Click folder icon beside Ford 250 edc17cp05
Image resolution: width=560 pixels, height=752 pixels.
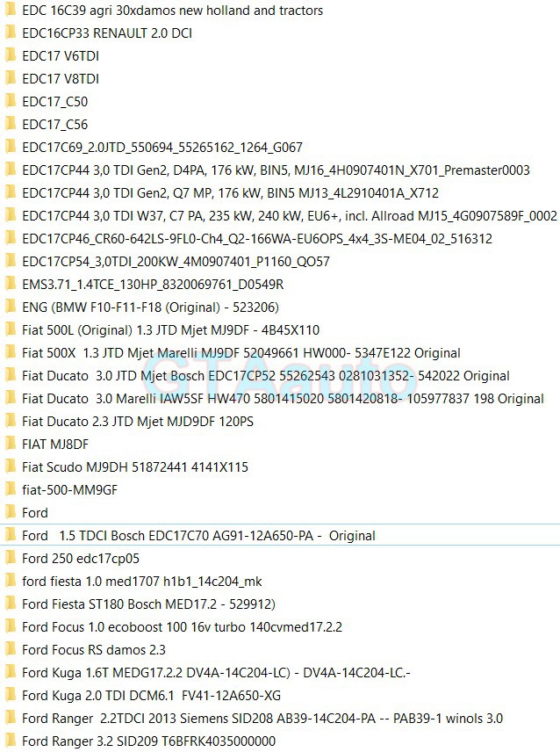pyautogui.click(x=10, y=558)
